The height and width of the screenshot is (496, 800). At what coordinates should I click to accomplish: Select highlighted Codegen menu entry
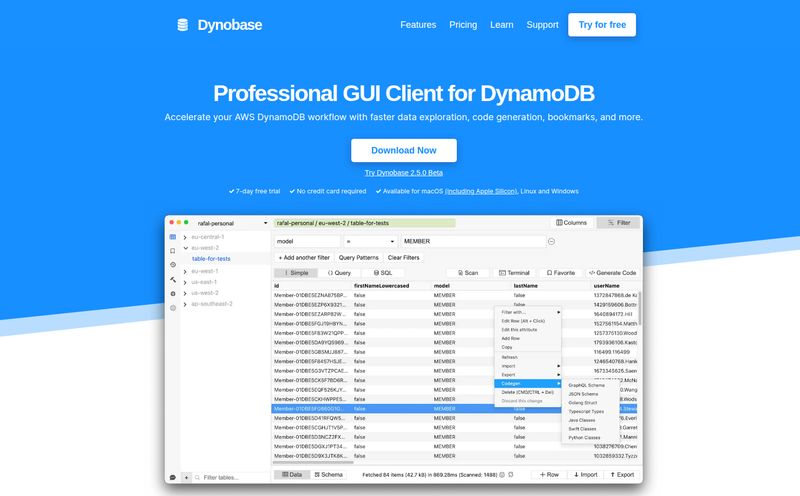(x=528, y=383)
